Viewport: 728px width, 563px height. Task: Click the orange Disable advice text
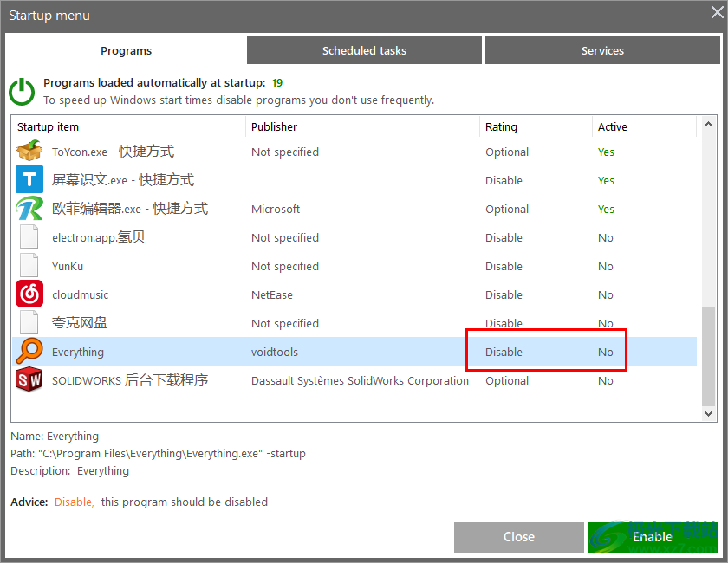pos(75,502)
